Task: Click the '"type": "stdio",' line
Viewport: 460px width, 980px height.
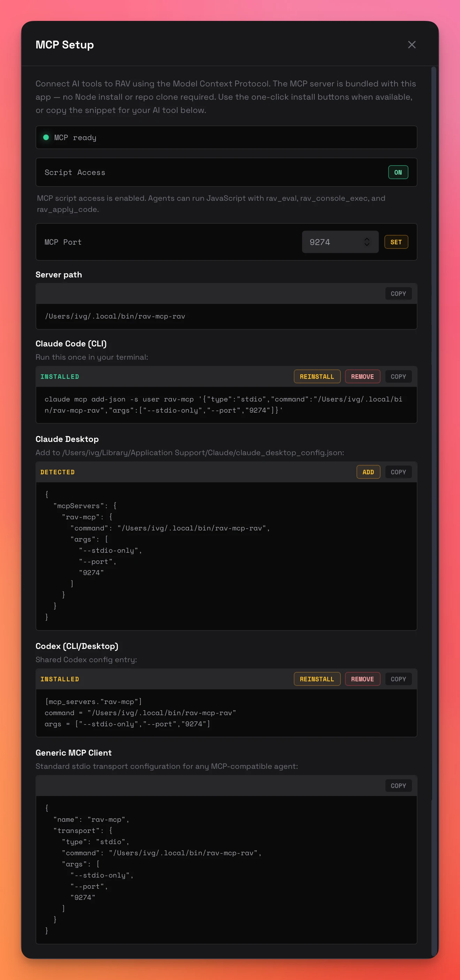Action: tap(95, 842)
